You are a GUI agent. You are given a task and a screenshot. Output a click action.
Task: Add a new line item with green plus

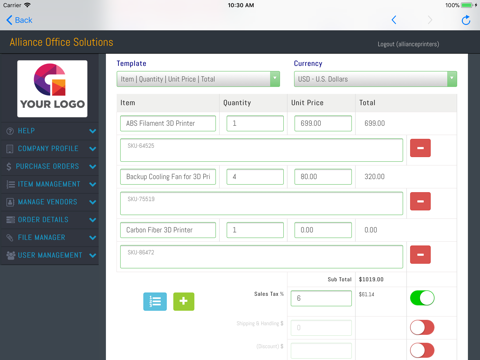click(x=184, y=302)
